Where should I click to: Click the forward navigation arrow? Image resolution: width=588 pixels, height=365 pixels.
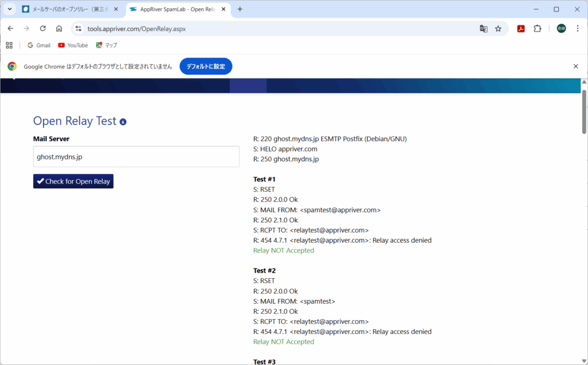point(26,29)
